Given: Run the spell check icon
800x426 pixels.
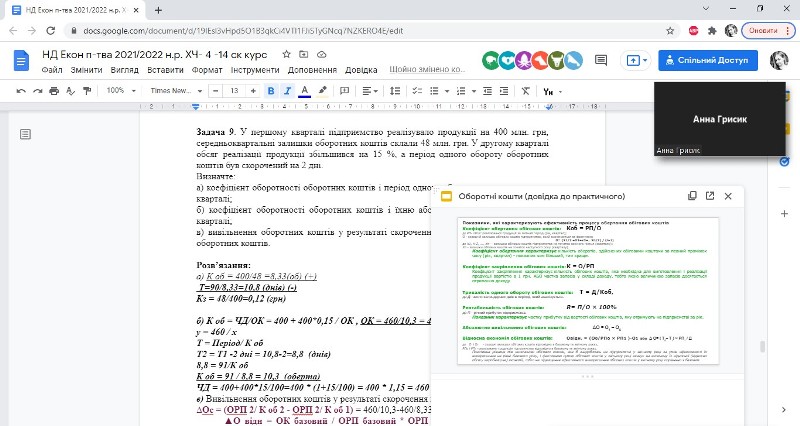Looking at the screenshot, I should tap(70, 91).
